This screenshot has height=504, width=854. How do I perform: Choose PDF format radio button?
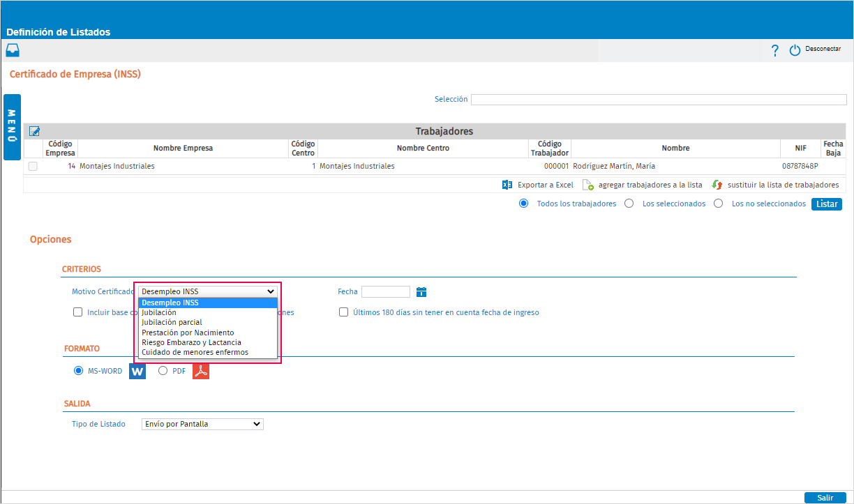click(163, 371)
